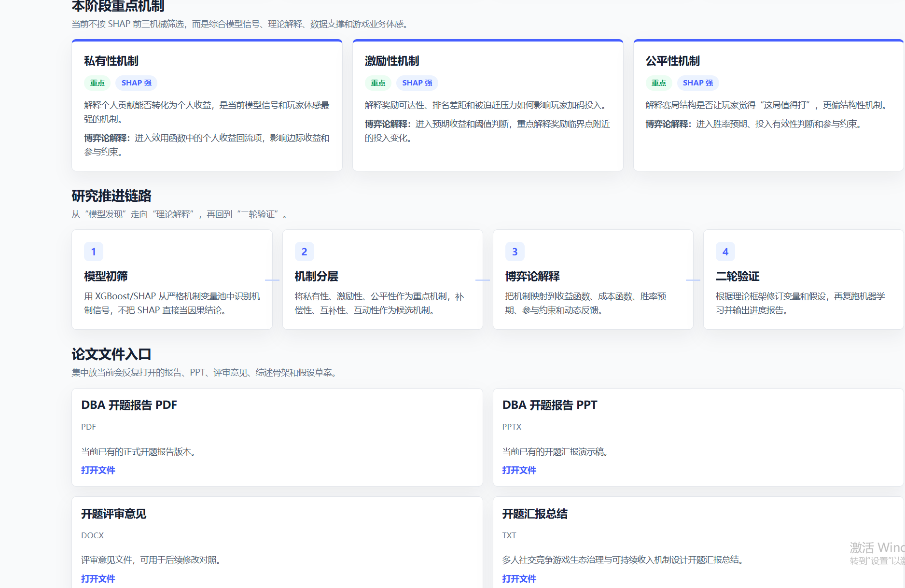905x588 pixels.
Task: Click the 开题评审意见 card title
Action: click(113, 514)
